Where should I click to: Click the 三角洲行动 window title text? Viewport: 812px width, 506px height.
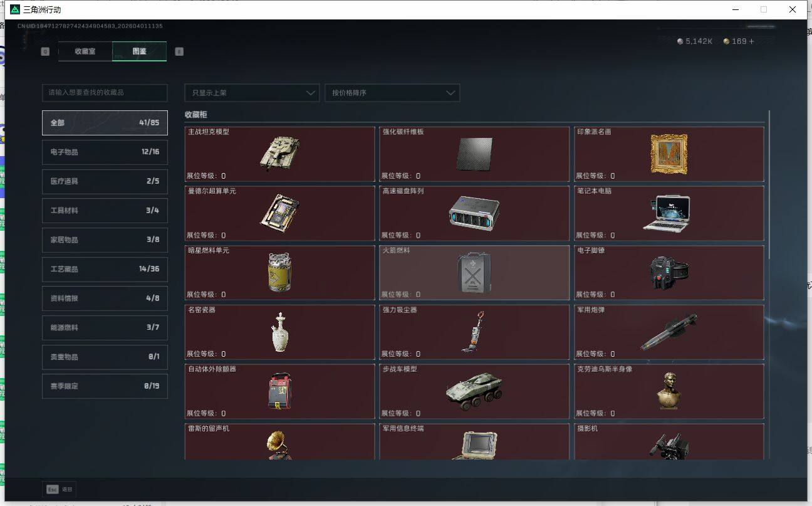coord(42,10)
